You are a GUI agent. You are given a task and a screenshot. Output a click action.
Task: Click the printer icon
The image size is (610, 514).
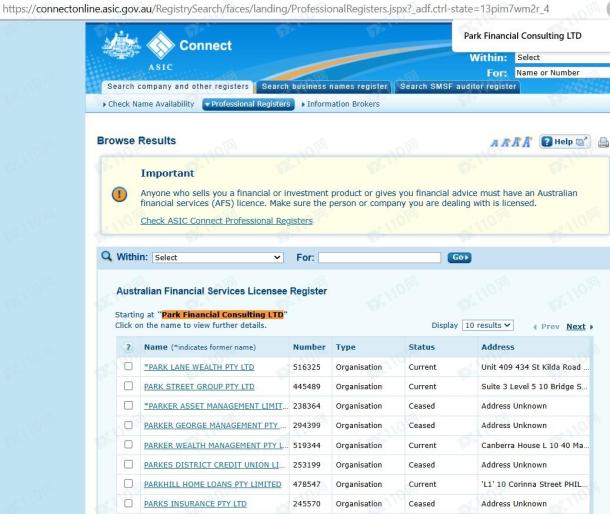pyautogui.click(x=603, y=142)
